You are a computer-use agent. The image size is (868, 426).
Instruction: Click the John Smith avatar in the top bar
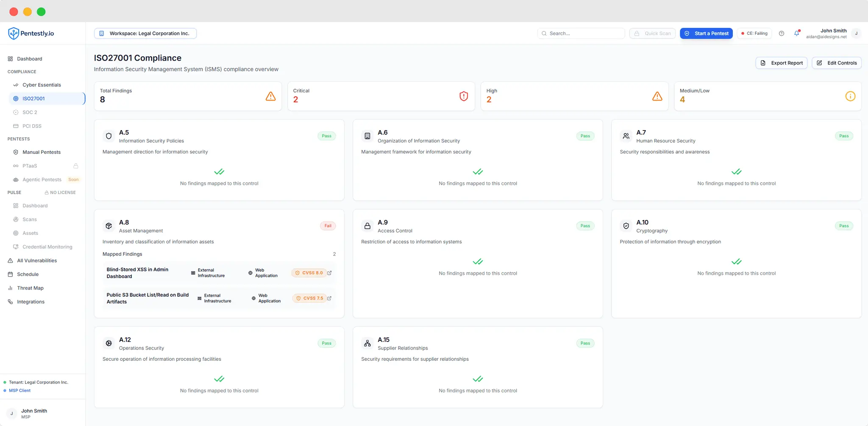click(856, 33)
